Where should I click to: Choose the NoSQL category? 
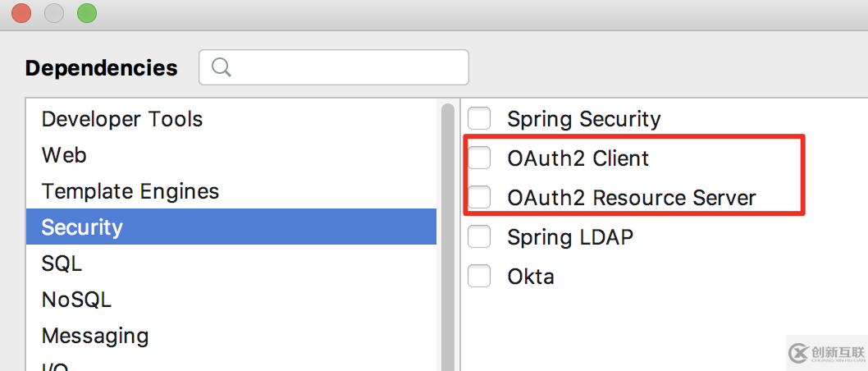(x=231, y=300)
